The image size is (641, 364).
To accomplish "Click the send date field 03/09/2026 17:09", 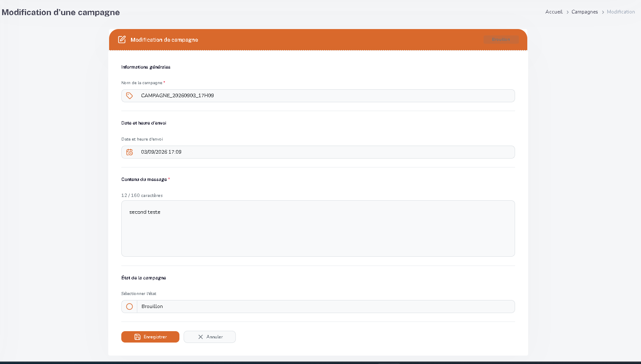I will (318, 152).
